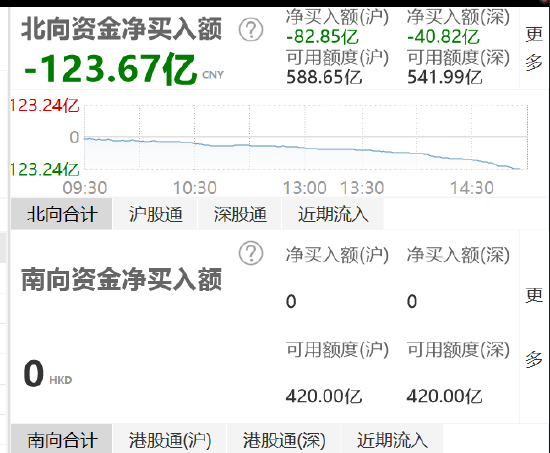
Task: Switch to the 深股通 tab
Action: [x=240, y=214]
